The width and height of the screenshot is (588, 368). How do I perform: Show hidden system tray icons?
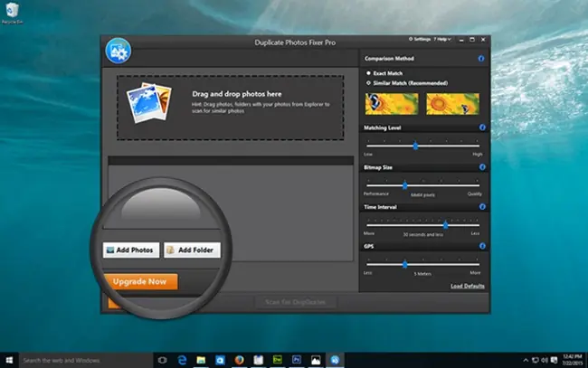(526, 361)
